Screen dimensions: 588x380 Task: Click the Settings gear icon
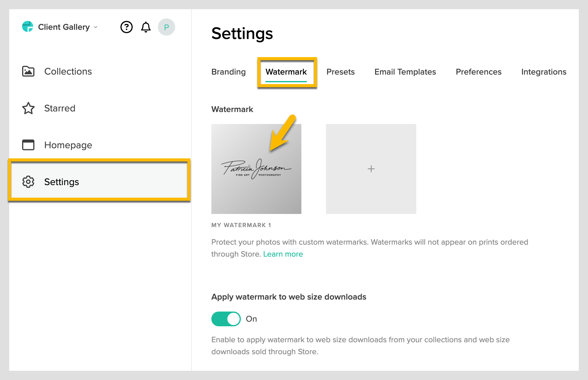(x=28, y=182)
